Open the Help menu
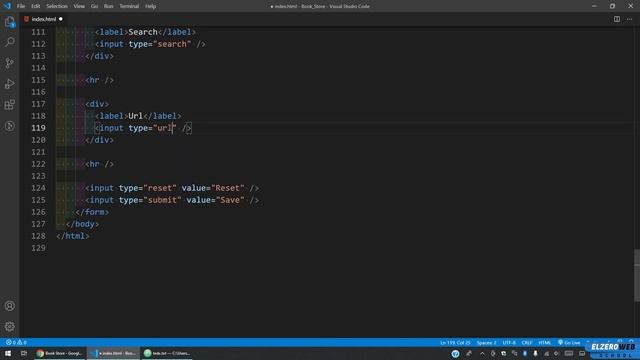 [x=151, y=6]
